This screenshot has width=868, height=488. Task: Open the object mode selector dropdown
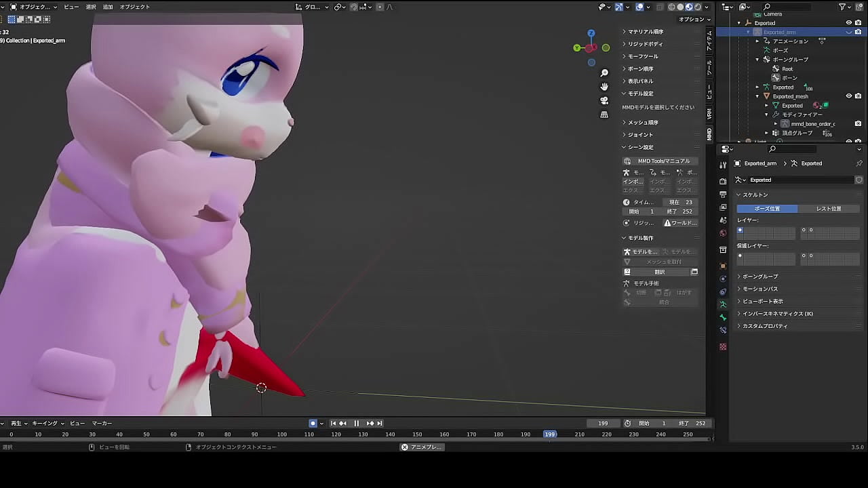coord(33,7)
